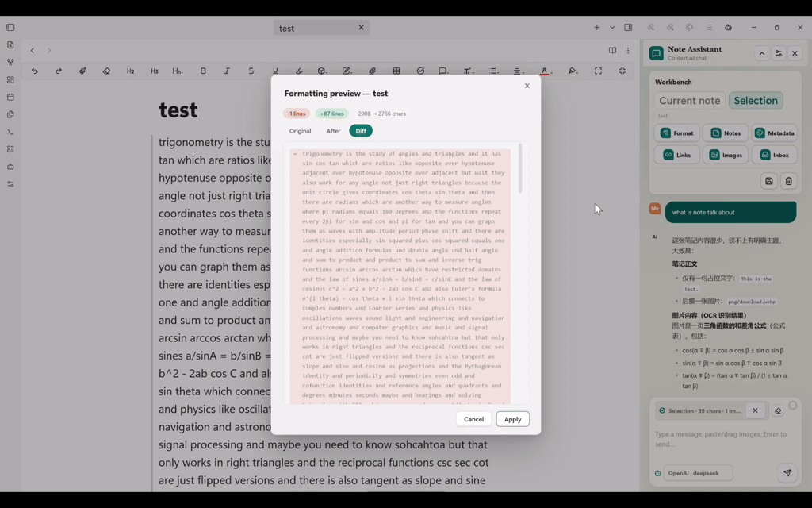Click the Inbox workbench button

(775, 155)
